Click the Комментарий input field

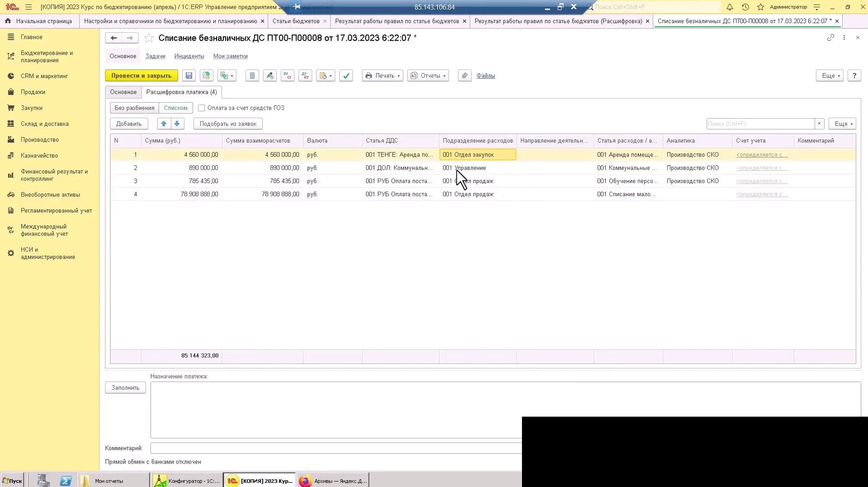tap(336, 448)
